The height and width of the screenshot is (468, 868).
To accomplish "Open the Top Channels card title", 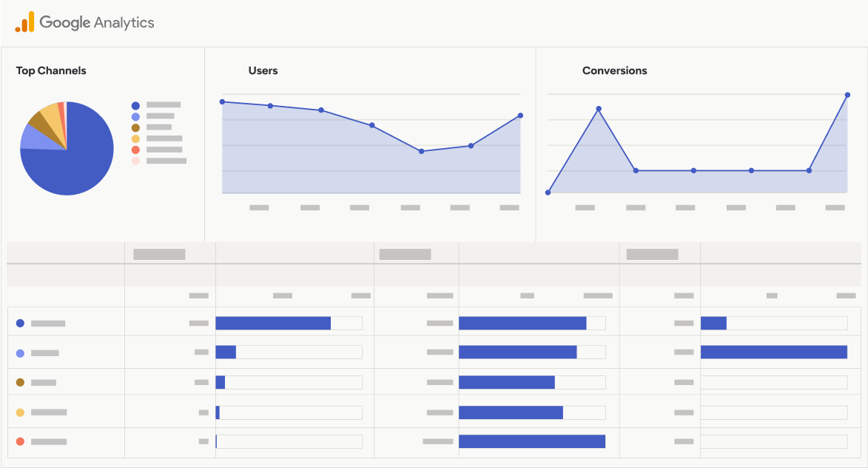I will tap(51, 71).
